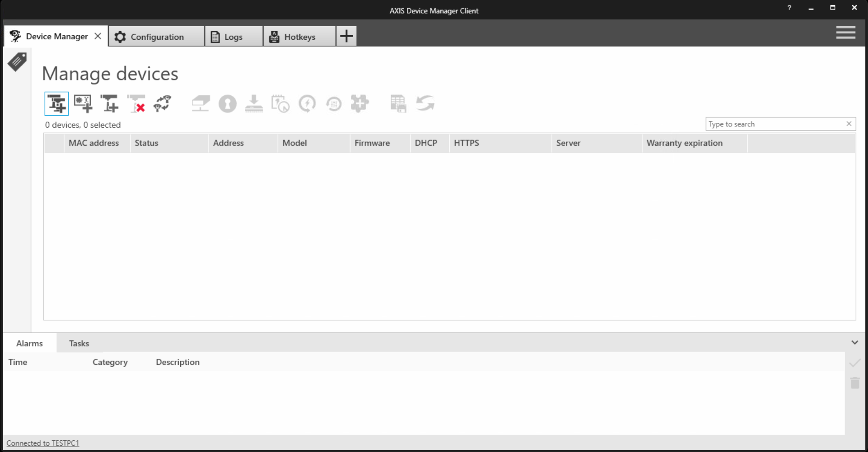Click the Connected to TESTPC1 link
This screenshot has height=452, width=868.
[43, 443]
